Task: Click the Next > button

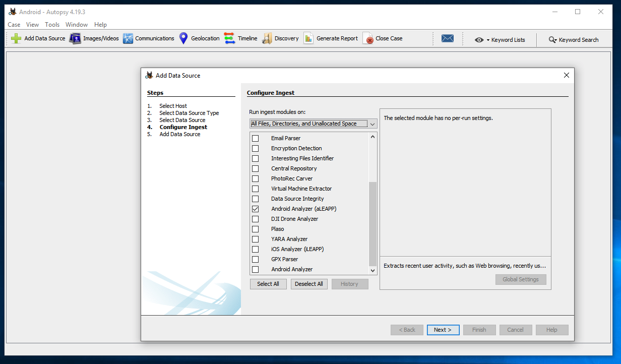Action: coord(443,330)
